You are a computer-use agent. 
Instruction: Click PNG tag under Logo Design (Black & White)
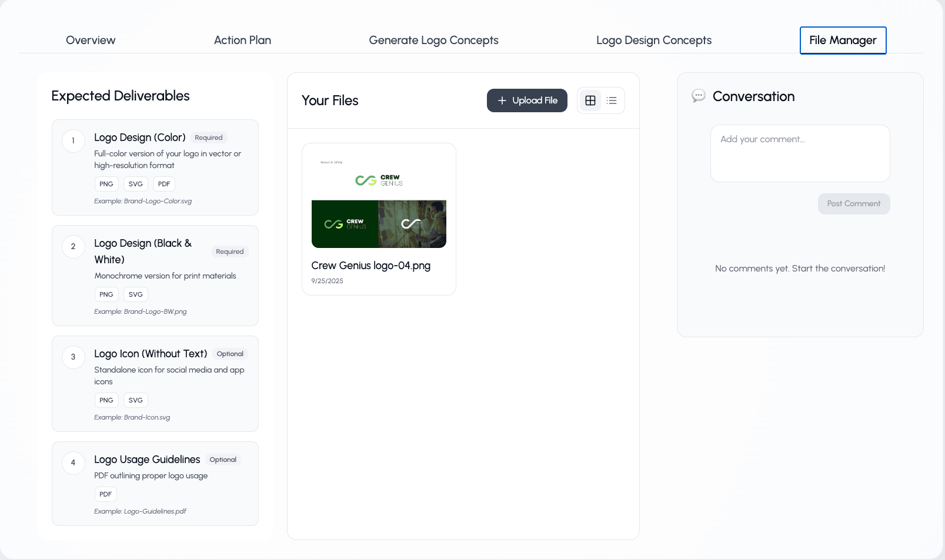point(106,294)
